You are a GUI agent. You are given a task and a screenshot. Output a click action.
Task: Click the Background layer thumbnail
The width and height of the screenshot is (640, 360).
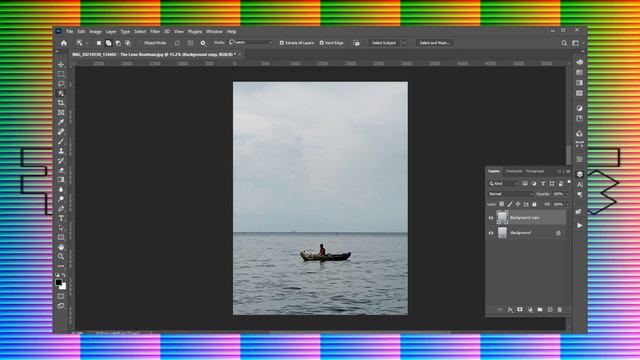tap(502, 233)
